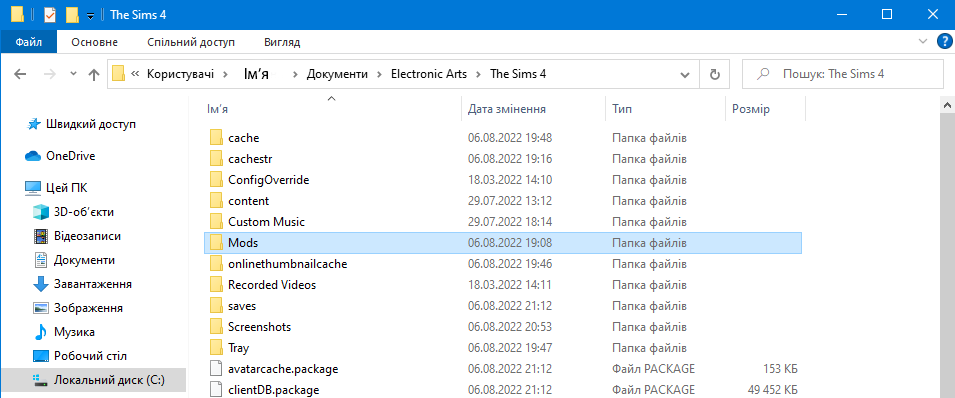Go back with the left arrow
Image resolution: width=955 pixels, height=398 pixels.
(20, 74)
